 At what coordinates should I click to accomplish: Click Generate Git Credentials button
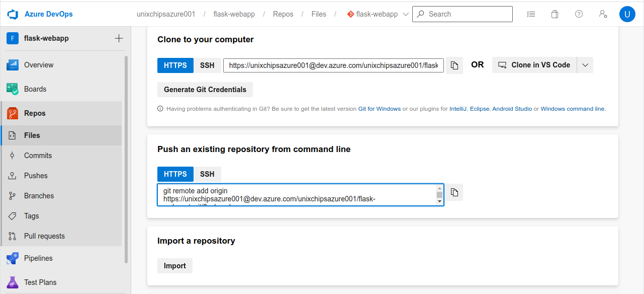205,90
